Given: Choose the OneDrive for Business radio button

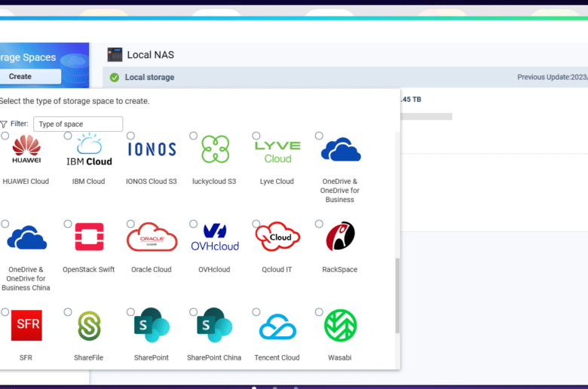Looking at the screenshot, I should pyautogui.click(x=319, y=136).
